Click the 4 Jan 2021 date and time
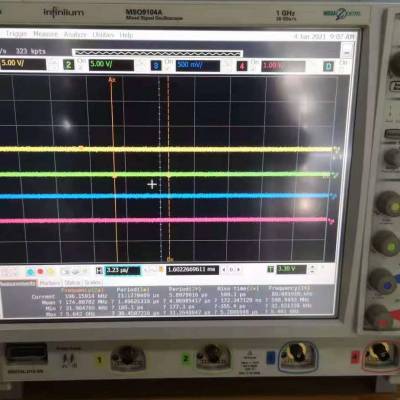The height and width of the screenshot is (400, 400). tap(324, 36)
